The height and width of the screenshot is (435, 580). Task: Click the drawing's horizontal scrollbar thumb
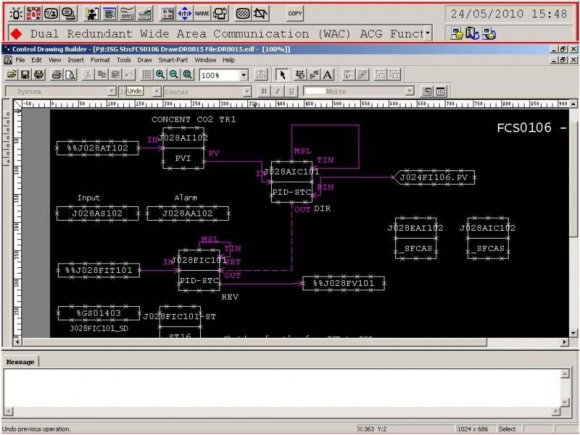tap(254, 342)
